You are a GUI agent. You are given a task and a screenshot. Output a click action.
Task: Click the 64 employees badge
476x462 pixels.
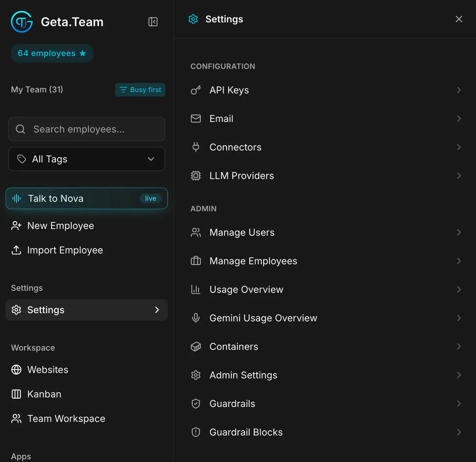(52, 54)
